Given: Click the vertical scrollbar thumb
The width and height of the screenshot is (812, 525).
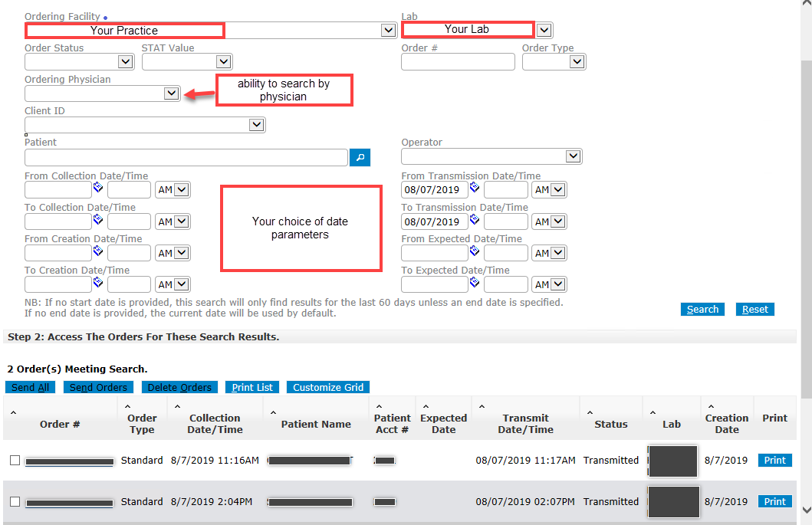Looking at the screenshot, I should click(807, 228).
